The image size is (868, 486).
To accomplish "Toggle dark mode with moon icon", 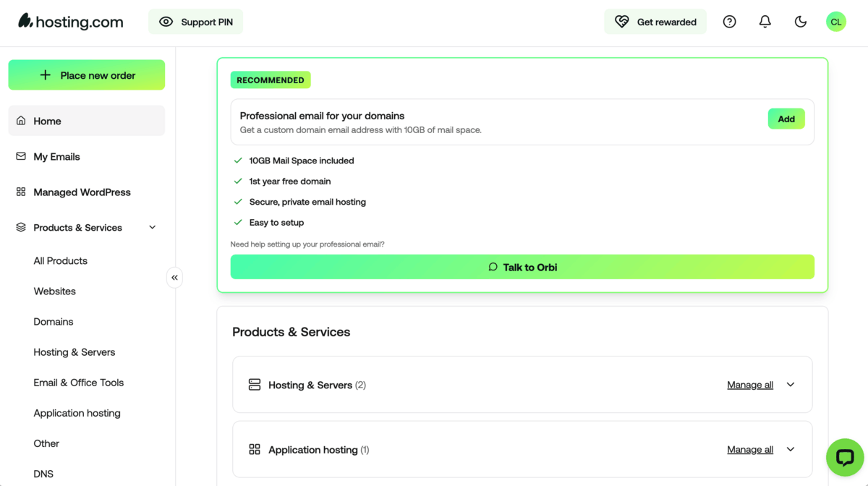I will (800, 22).
